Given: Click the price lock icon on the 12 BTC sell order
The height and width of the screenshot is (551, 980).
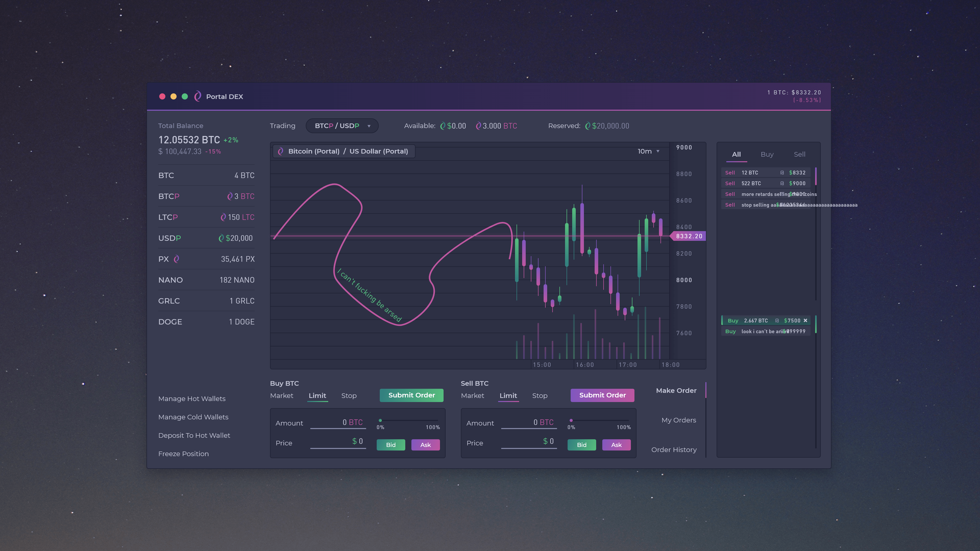Looking at the screenshot, I should point(782,173).
